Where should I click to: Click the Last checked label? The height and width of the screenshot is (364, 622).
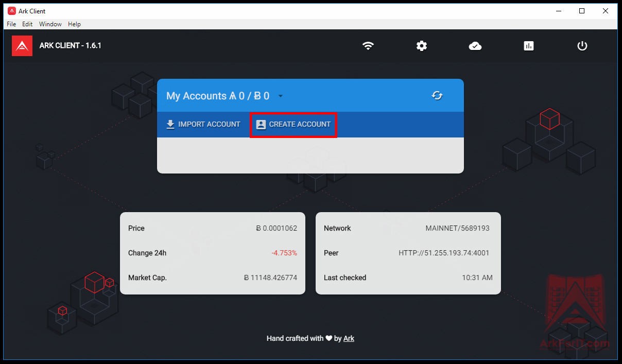(345, 278)
